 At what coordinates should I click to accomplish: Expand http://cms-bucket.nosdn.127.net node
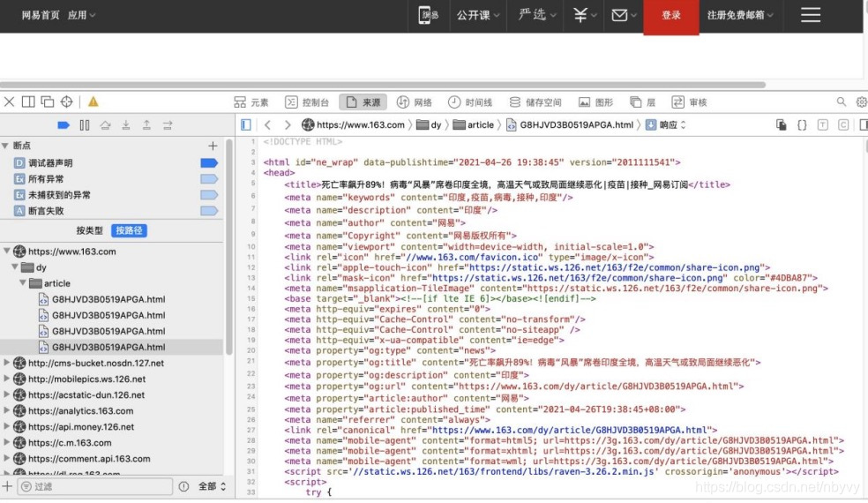tap(7, 364)
